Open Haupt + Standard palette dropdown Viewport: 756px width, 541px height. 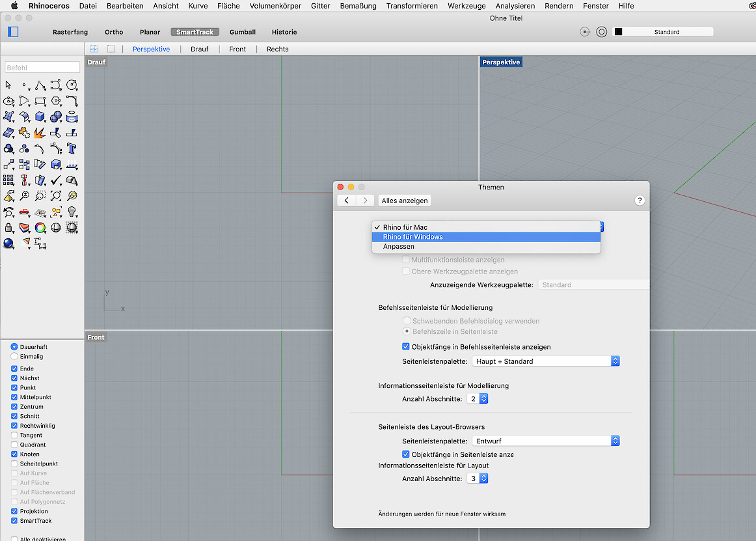click(x=546, y=361)
